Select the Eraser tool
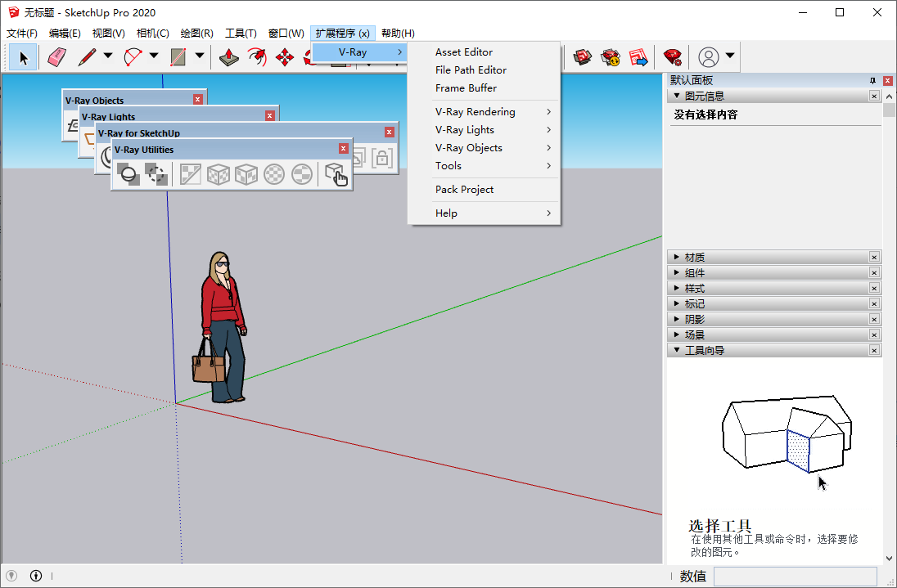Image resolution: width=897 pixels, height=588 pixels. click(x=56, y=56)
